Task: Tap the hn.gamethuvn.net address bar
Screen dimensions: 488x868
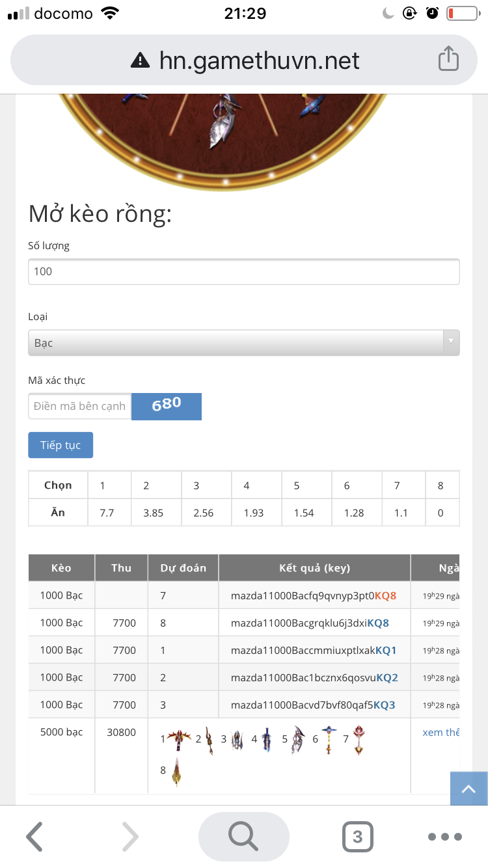Action: [x=259, y=61]
